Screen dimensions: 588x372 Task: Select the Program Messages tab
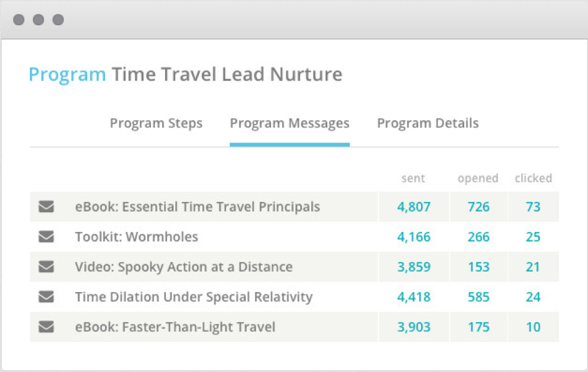[289, 124]
